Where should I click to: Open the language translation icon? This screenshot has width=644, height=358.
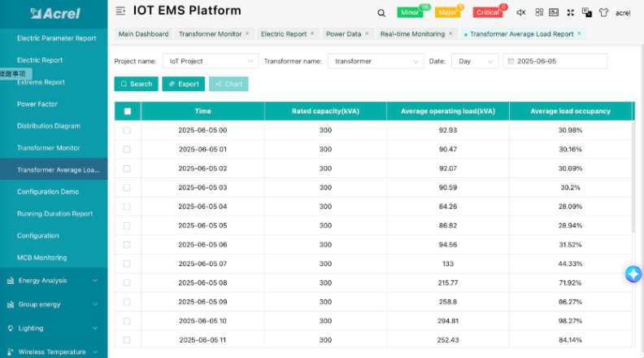coord(586,12)
